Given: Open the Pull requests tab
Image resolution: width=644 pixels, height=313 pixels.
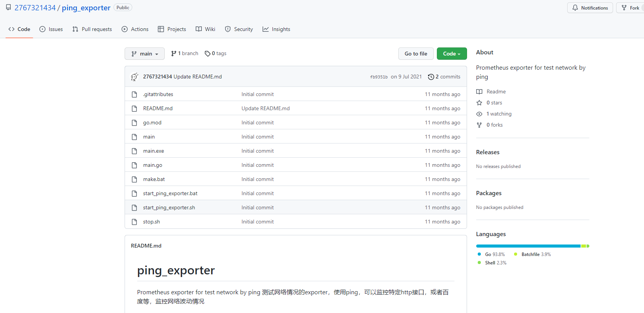Looking at the screenshot, I should [x=92, y=29].
